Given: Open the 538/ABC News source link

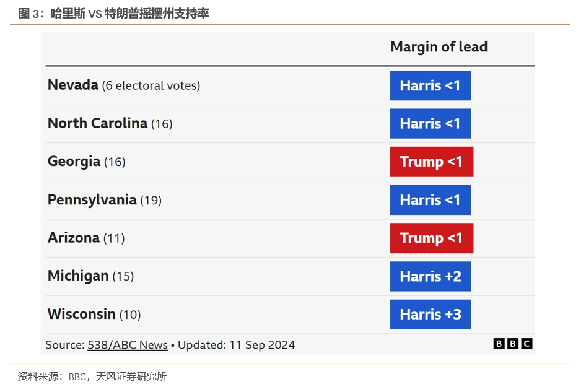Looking at the screenshot, I should coord(128,345).
